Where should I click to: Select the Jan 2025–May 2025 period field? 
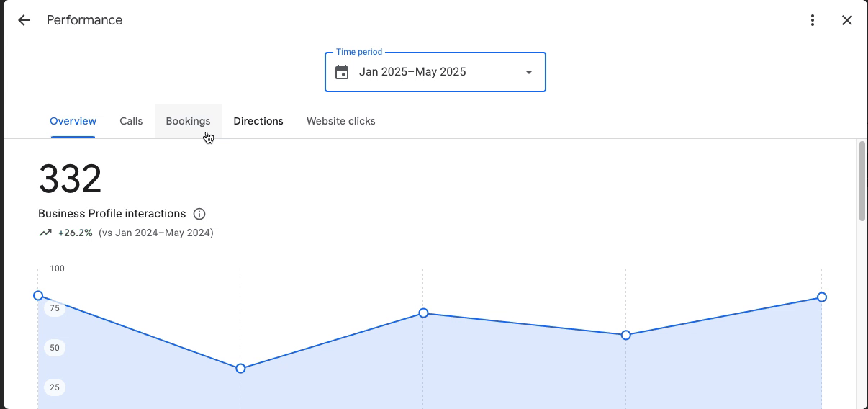point(412,72)
